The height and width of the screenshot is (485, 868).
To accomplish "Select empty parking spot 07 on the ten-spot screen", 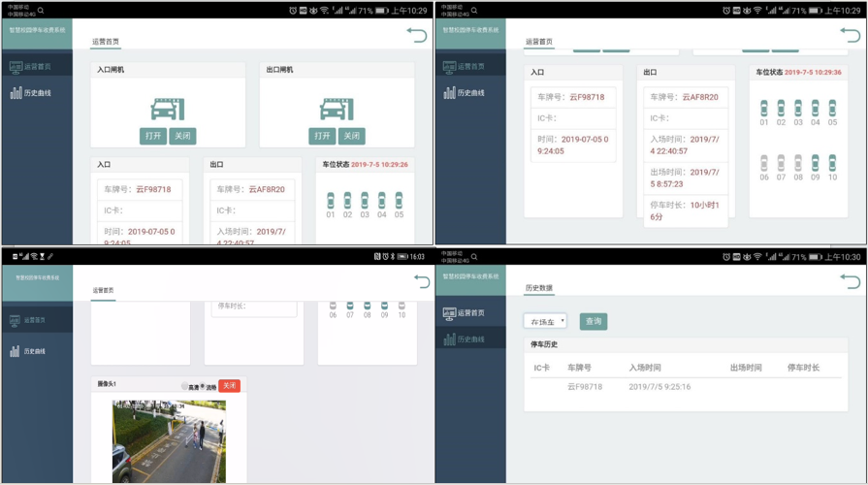I will (x=781, y=168).
